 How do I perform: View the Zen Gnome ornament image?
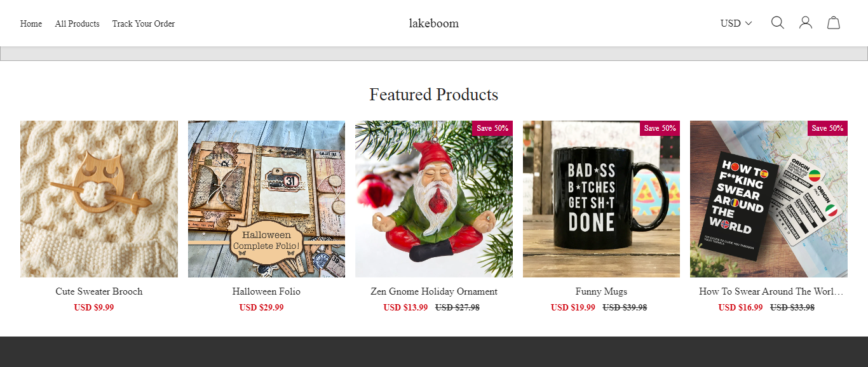pyautogui.click(x=434, y=199)
